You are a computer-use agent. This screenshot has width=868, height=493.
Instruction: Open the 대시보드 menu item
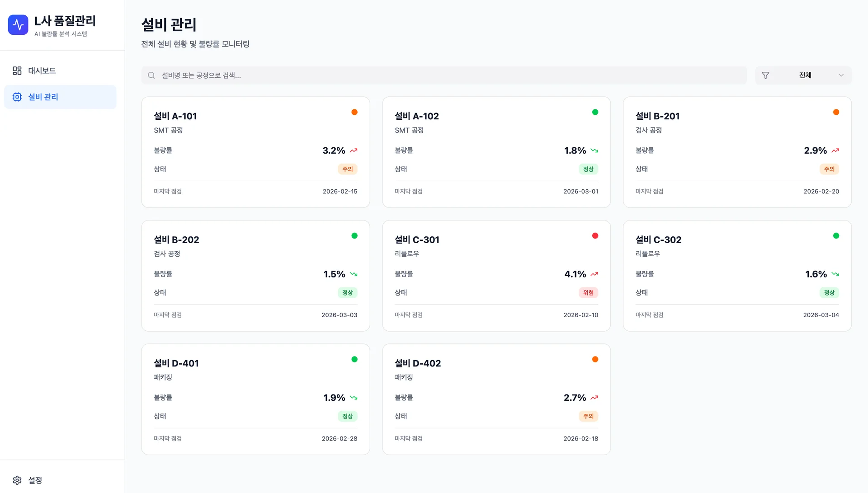click(42, 70)
